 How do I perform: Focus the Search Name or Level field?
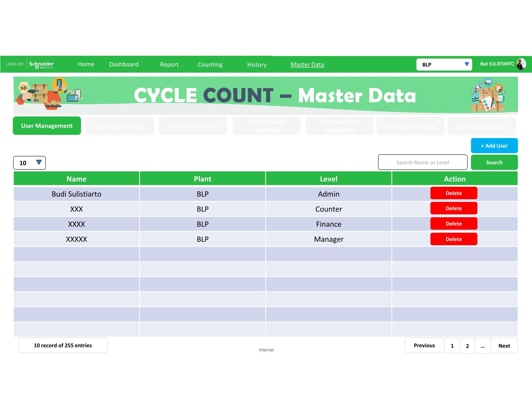(x=422, y=162)
